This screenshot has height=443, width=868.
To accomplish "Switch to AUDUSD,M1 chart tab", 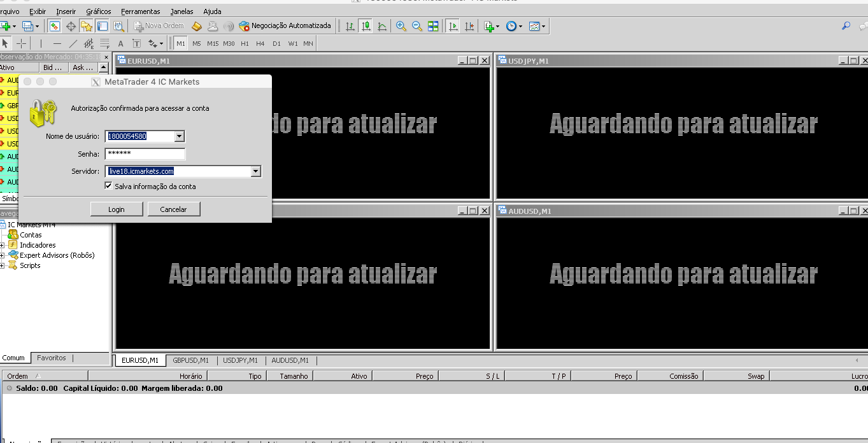I will 290,360.
